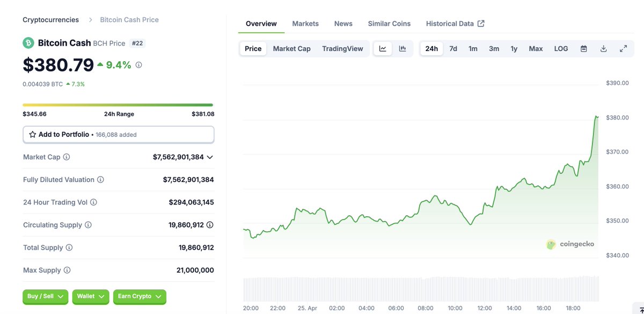
Task: Click the line chart view icon
Action: click(383, 49)
